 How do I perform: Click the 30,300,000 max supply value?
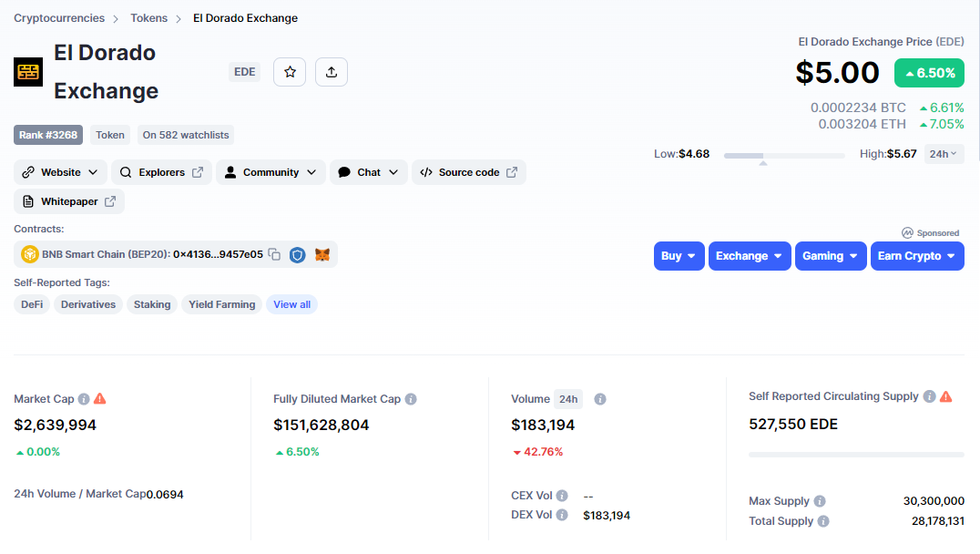pyautogui.click(x=934, y=501)
